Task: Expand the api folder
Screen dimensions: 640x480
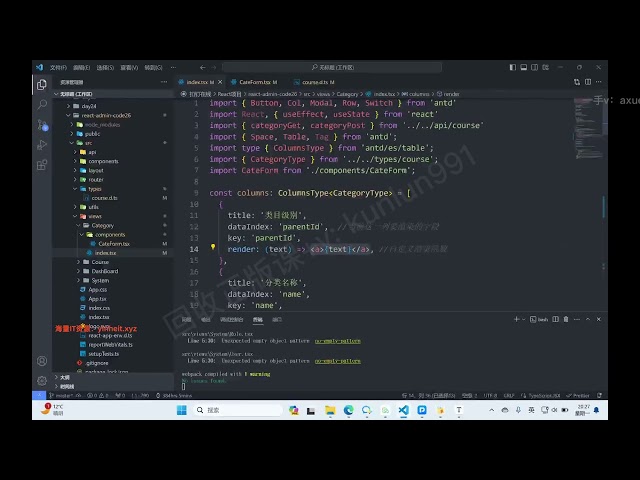Action: (x=92, y=152)
